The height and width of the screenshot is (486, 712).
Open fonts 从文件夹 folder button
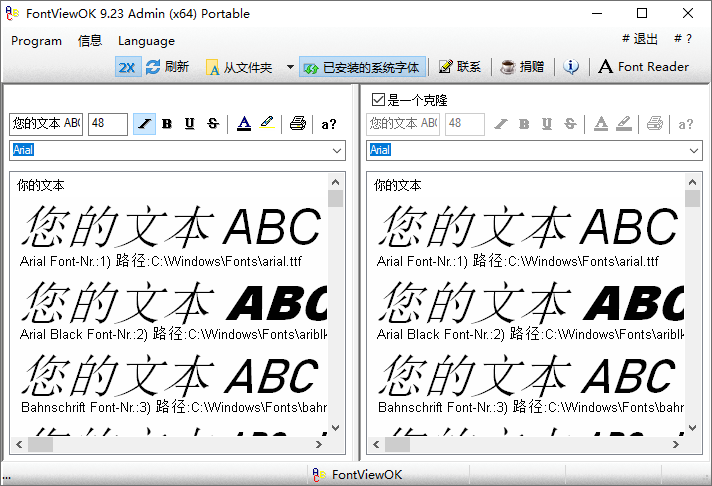click(x=239, y=67)
